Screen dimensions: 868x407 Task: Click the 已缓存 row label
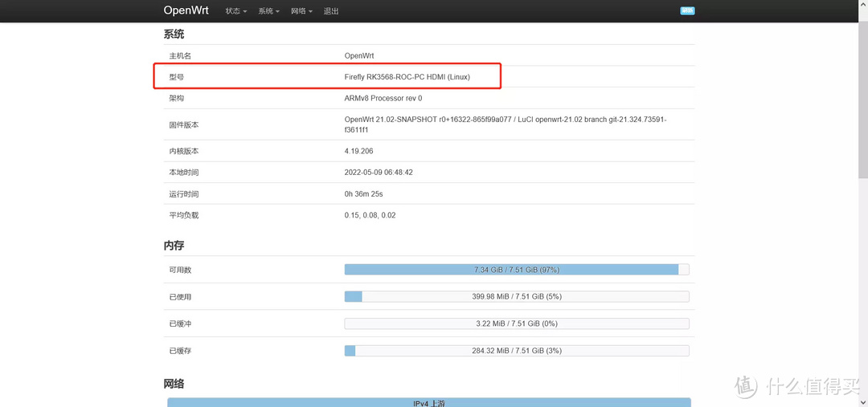tap(180, 351)
